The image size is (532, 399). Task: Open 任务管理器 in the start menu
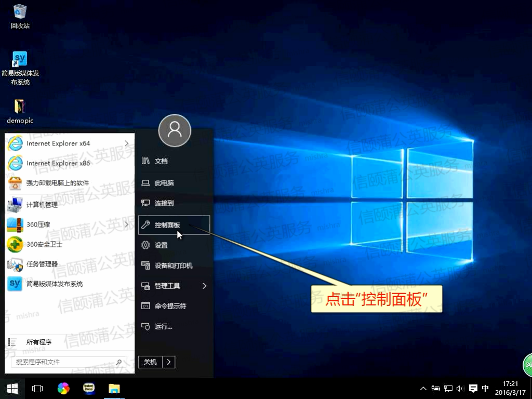(42, 264)
